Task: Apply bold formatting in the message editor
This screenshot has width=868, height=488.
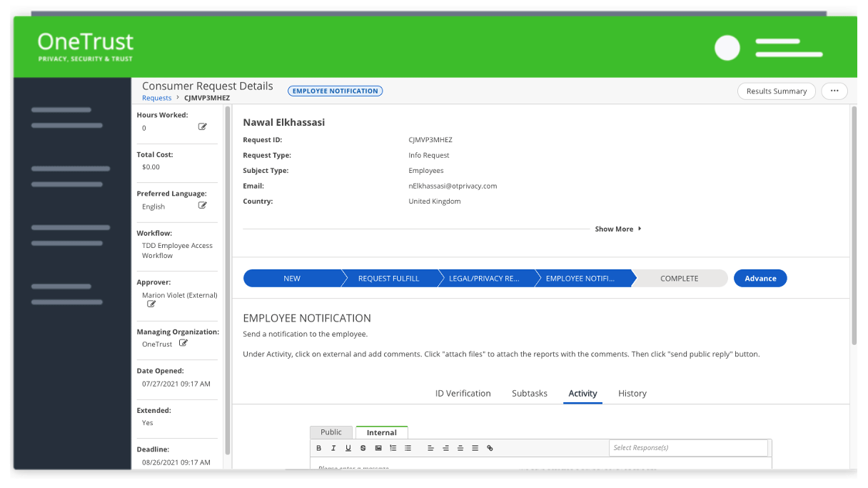Action: 318,448
